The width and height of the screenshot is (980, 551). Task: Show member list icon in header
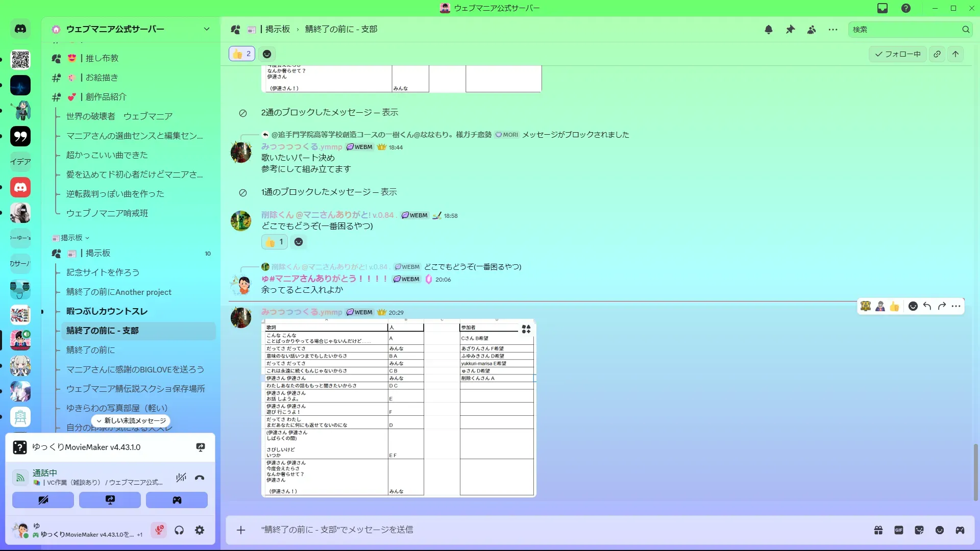812,30
